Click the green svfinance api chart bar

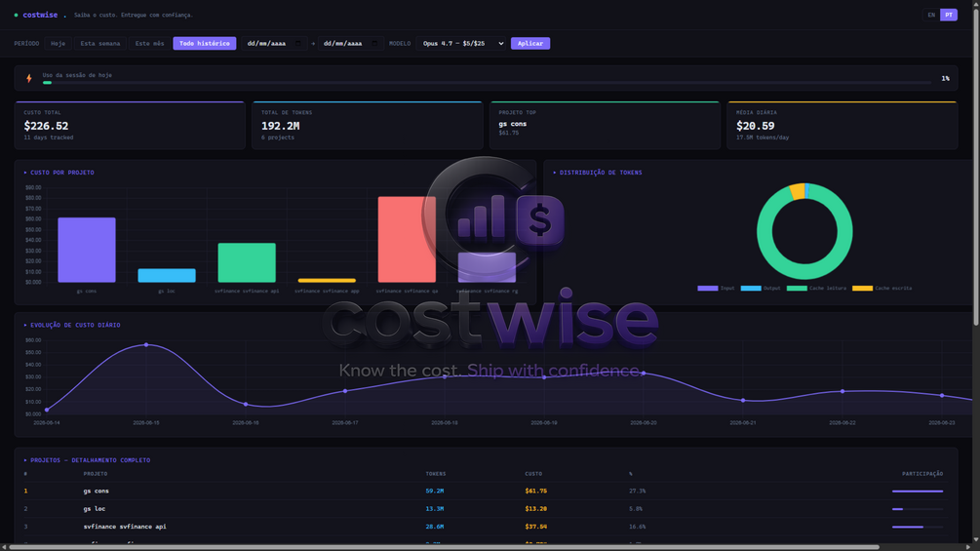[247, 262]
